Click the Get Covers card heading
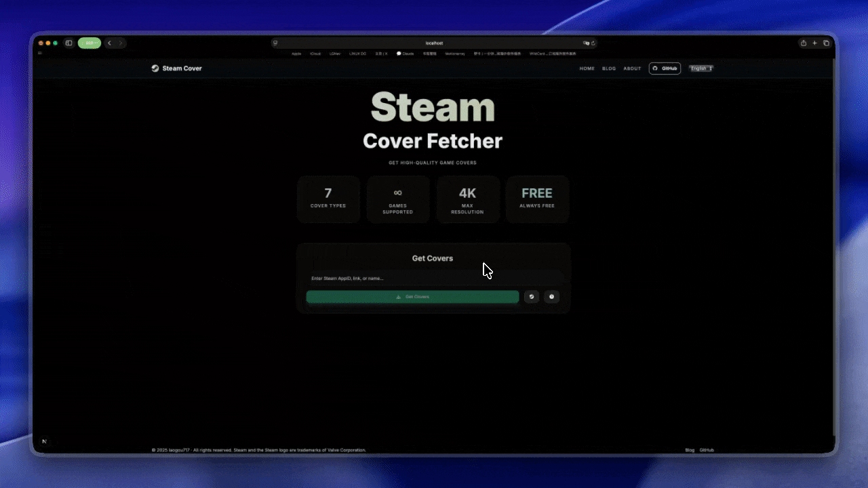Image resolution: width=868 pixels, height=488 pixels. pyautogui.click(x=433, y=258)
